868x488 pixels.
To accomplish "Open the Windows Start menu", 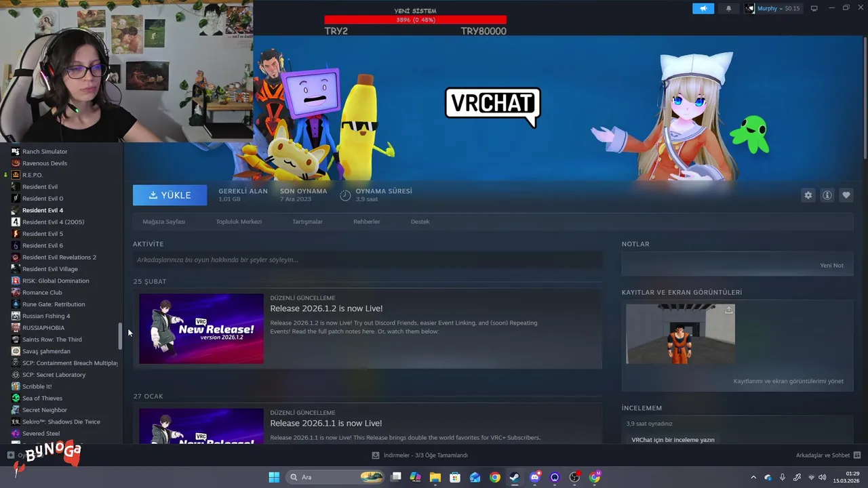I will pyautogui.click(x=274, y=477).
